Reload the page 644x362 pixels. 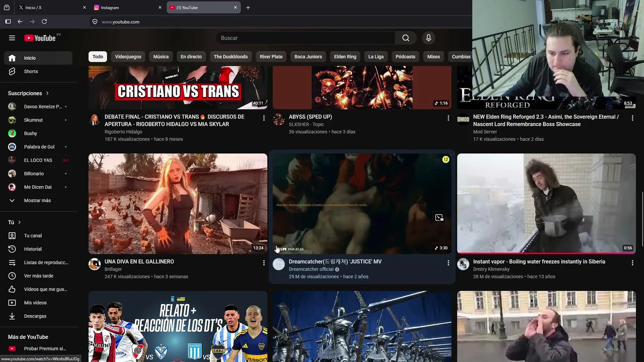[x=44, y=22]
